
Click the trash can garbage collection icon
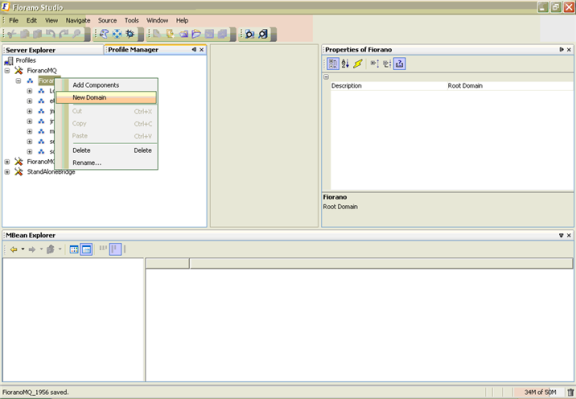(x=570, y=392)
